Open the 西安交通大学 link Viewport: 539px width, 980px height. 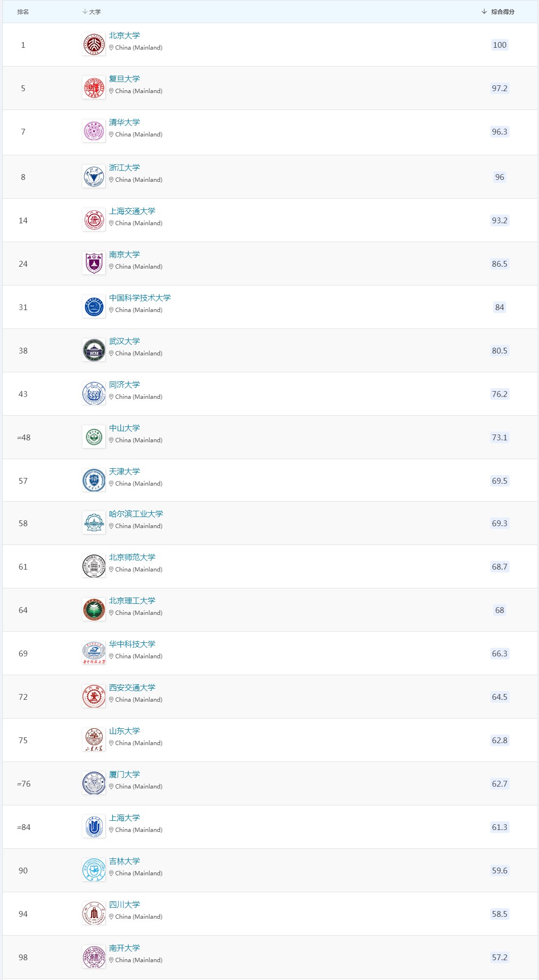(132, 688)
